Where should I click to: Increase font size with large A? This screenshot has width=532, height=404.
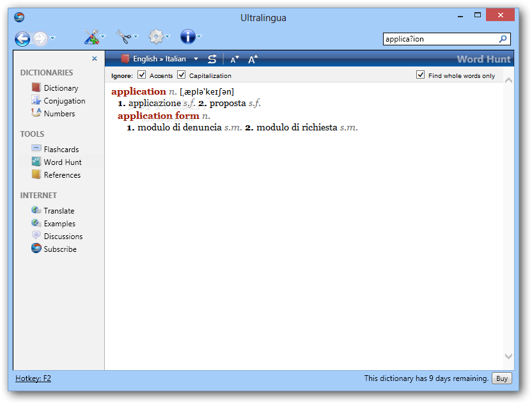click(253, 59)
